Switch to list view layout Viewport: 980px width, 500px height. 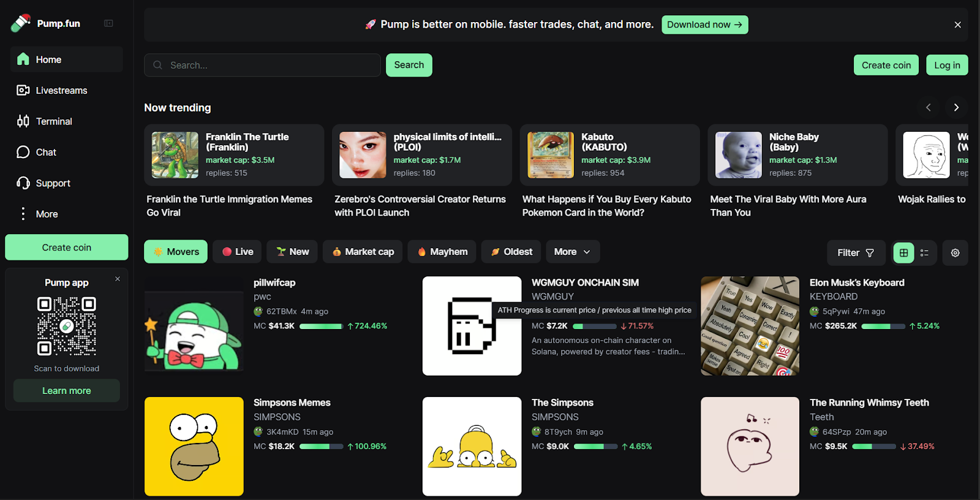coord(925,252)
